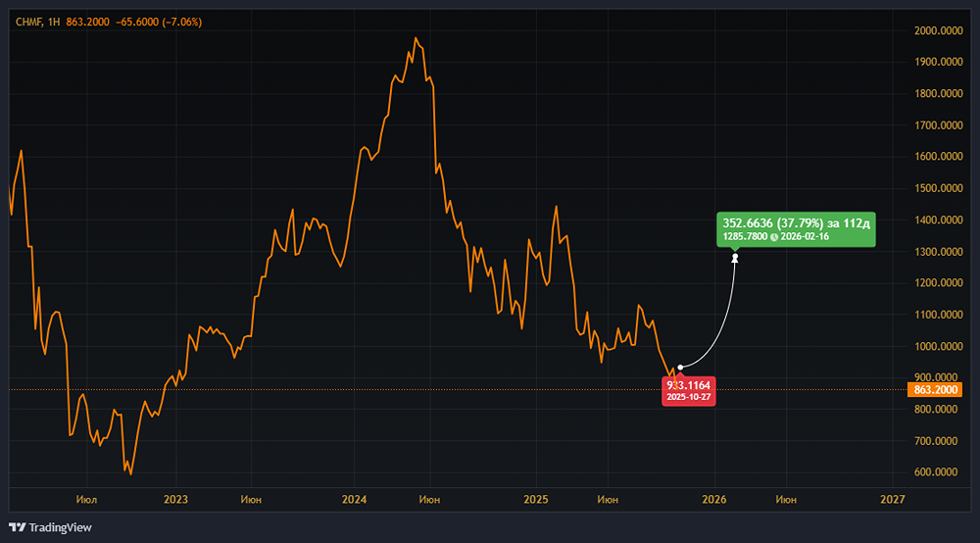Click the 1100.0000 price axis label
The image size is (980, 543).
[938, 315]
